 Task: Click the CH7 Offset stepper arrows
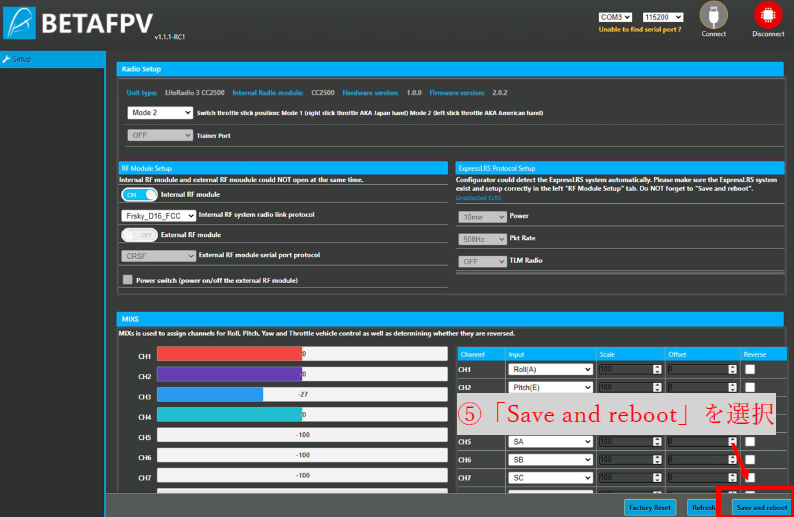pyautogui.click(x=732, y=478)
